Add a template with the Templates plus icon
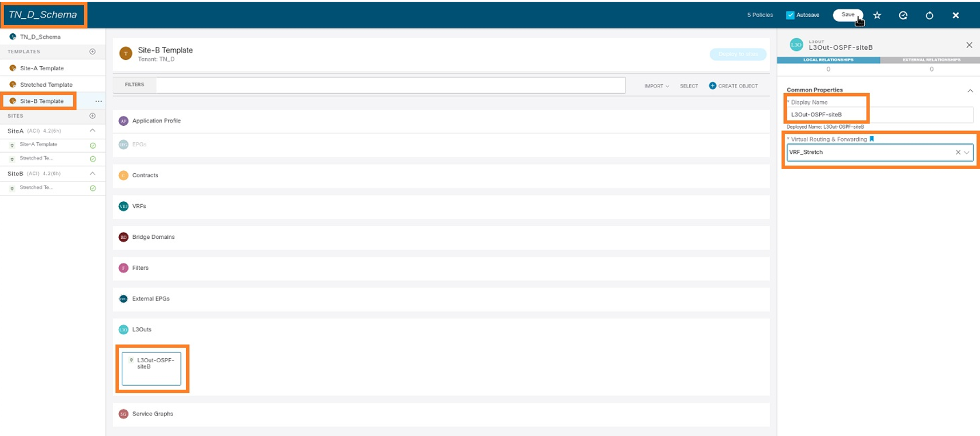 coord(92,52)
